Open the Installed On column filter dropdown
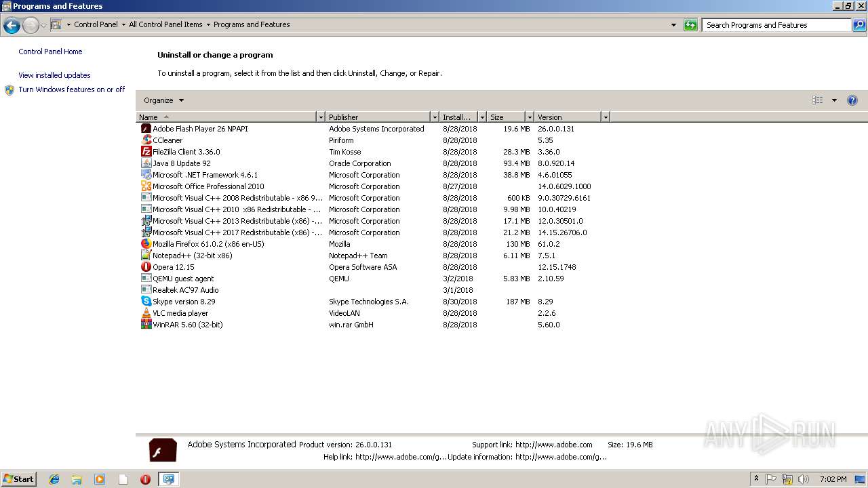Screen dimensions: 868x488 click(482, 117)
